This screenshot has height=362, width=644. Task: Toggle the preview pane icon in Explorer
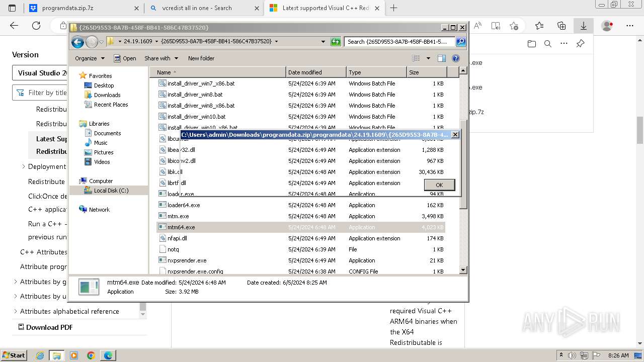(x=441, y=58)
